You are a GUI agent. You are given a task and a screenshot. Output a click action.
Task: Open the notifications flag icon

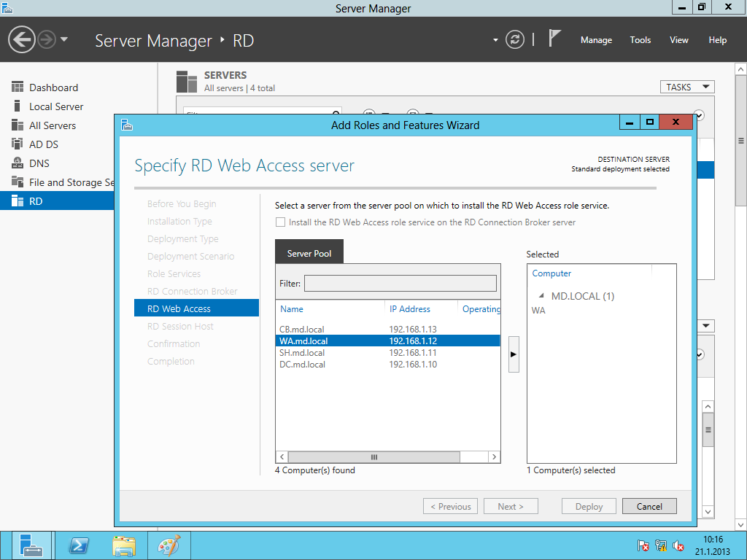tap(554, 39)
